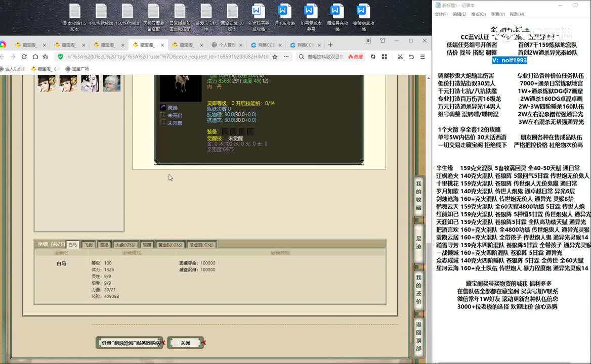Click the white-haired character avatar

point(112,83)
